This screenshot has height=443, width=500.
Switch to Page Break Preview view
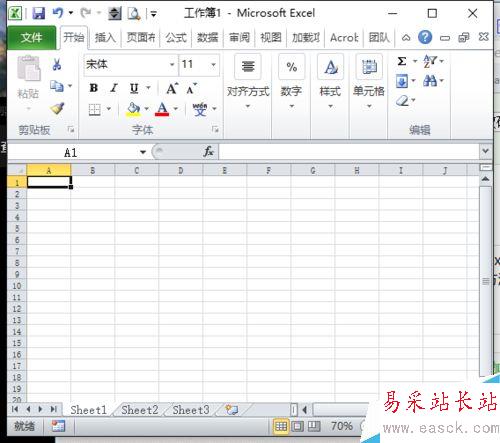tap(314, 426)
